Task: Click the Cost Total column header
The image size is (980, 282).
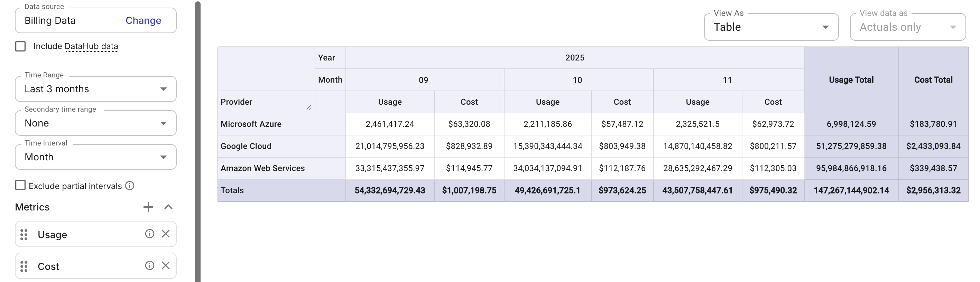Action: 933,80
